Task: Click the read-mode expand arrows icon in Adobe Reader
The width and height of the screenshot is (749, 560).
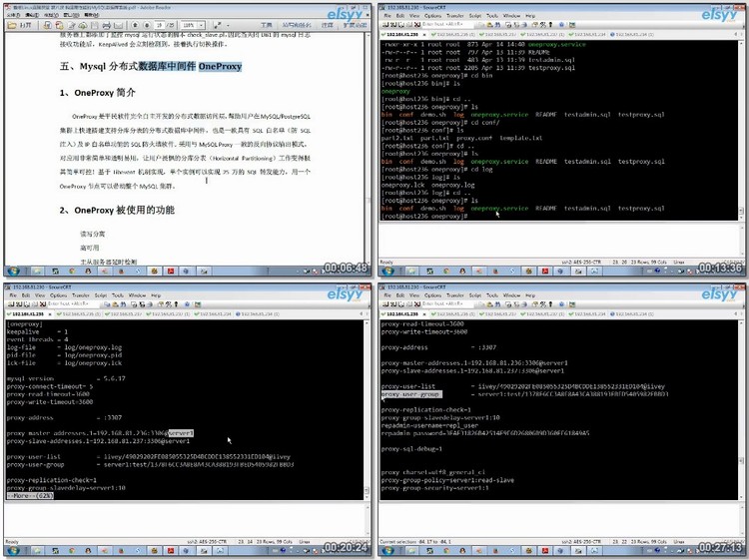Action: pos(218,25)
